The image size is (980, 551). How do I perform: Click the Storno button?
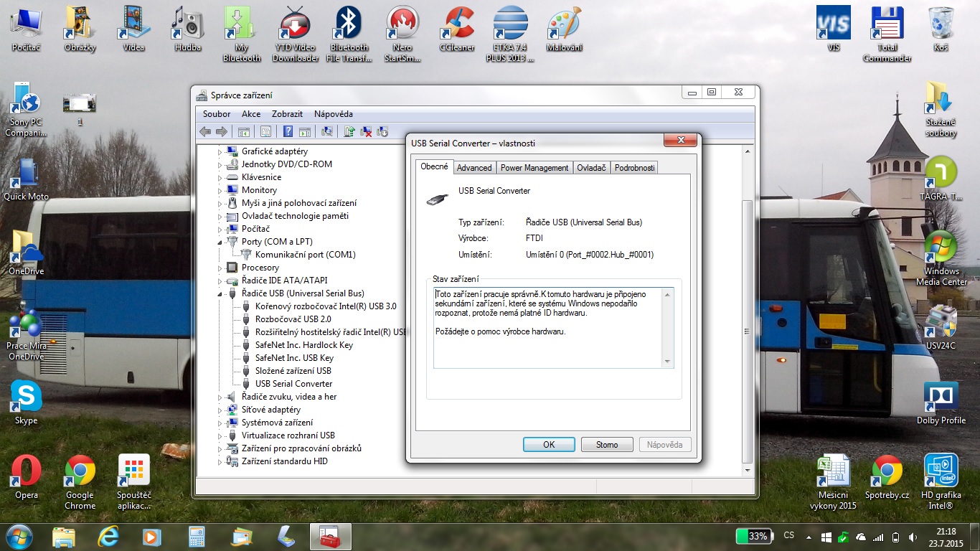tap(607, 445)
